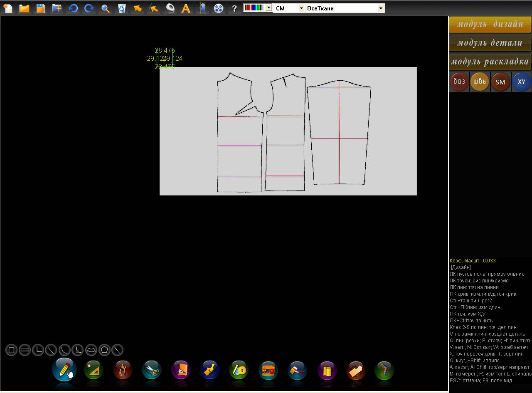532x393 pixels.
Task: Toggle the round 'швы' seams button
Action: click(x=480, y=82)
